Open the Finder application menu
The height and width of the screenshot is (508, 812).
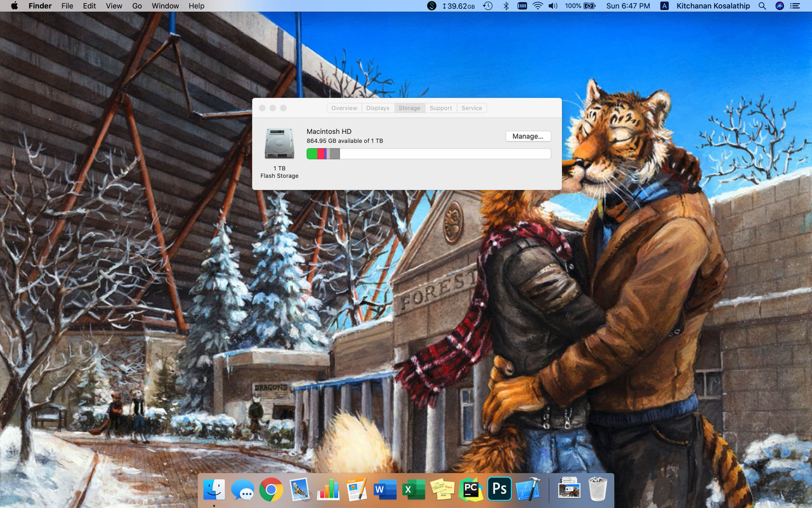40,6
